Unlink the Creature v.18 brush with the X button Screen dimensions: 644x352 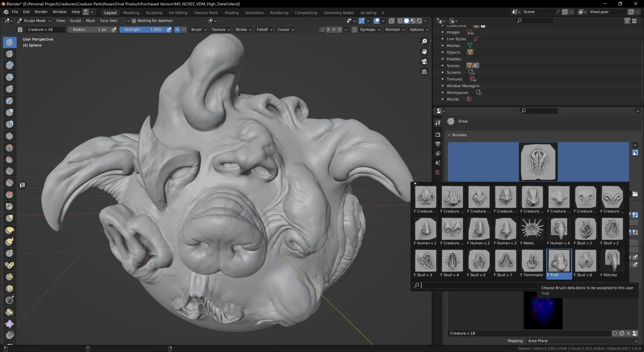(629, 333)
